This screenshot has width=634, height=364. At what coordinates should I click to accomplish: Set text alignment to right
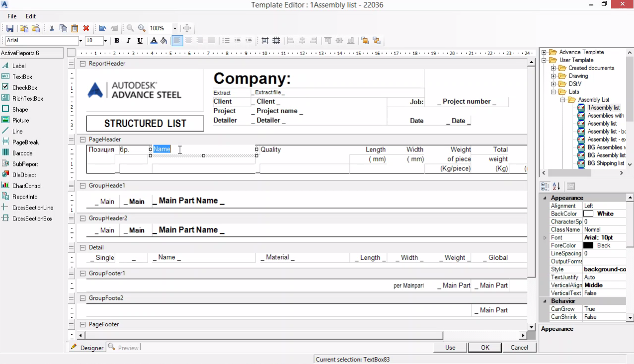pyautogui.click(x=200, y=41)
